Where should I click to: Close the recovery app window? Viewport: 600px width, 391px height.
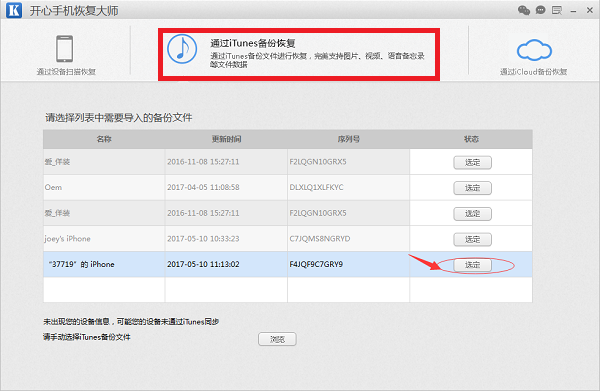590,10
